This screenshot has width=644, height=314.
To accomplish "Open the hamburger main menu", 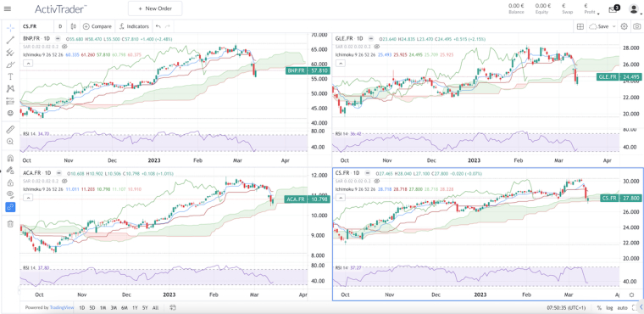I will 8,8.
